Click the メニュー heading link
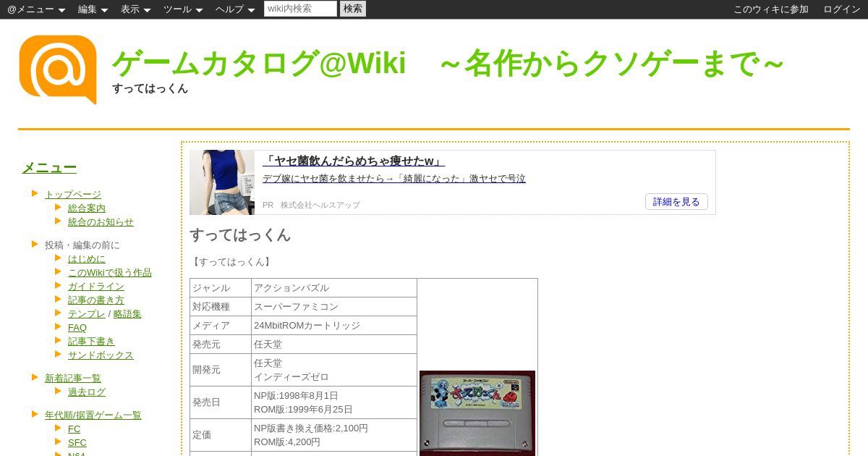The image size is (868, 456). tap(49, 167)
